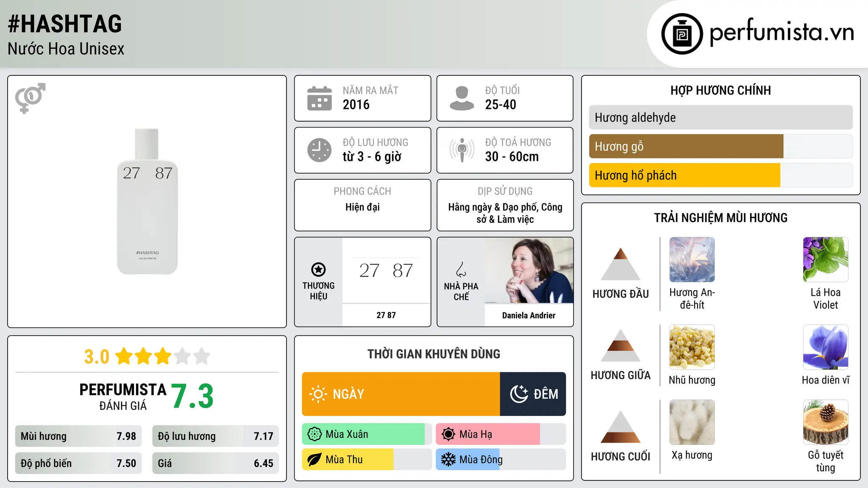868x488 pixels.
Task: Click the Hương gỗ accord bar
Action: 721,146
